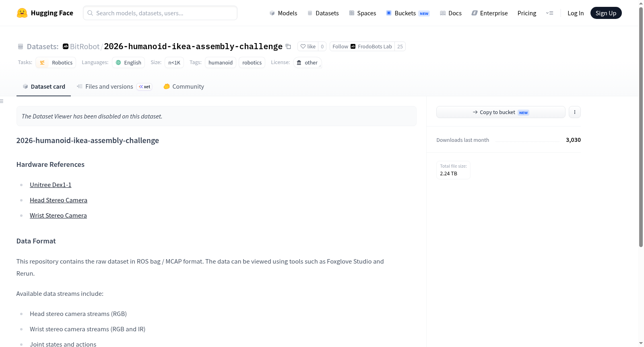Copy dataset name with copy icon
This screenshot has width=644, height=347.
[x=288, y=46]
